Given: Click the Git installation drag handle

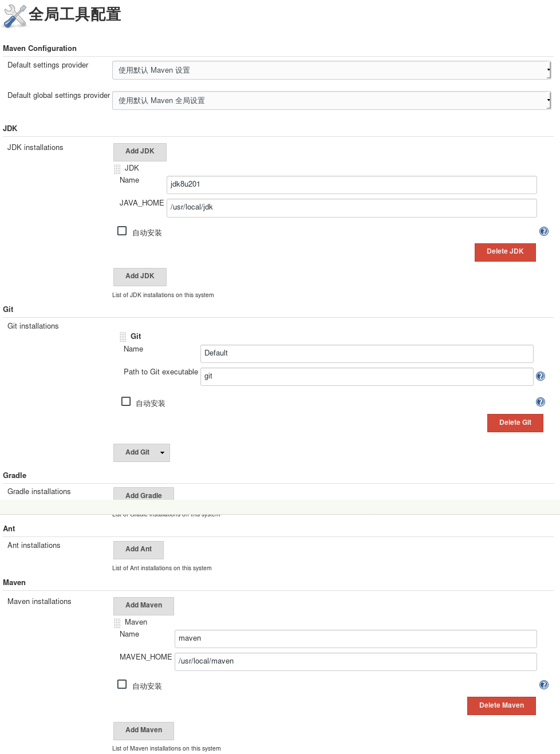Looking at the screenshot, I should tap(123, 337).
